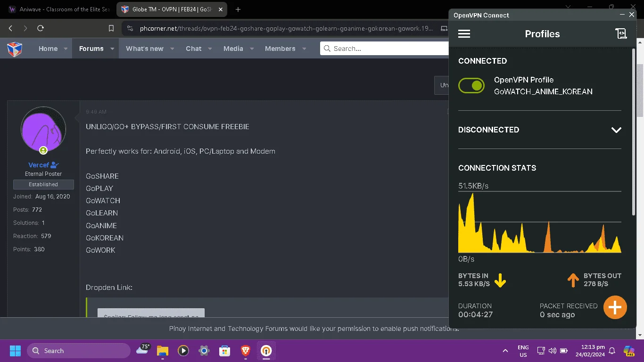
Task: Open the battery tray icon
Action: click(x=563, y=351)
